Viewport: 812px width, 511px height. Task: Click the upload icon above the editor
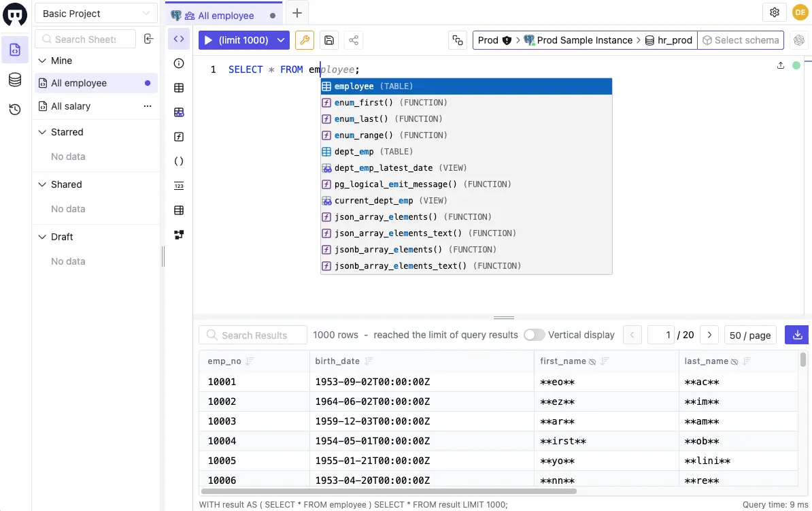tap(781, 65)
